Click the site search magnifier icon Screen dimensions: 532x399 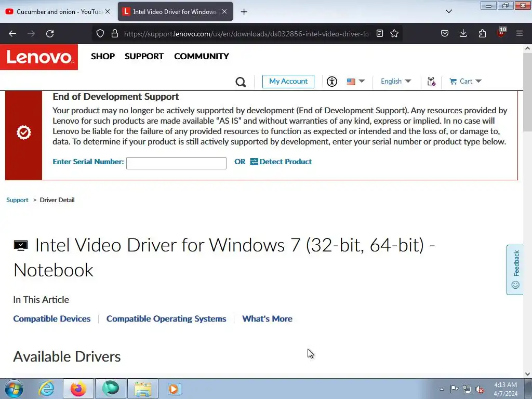point(241,82)
